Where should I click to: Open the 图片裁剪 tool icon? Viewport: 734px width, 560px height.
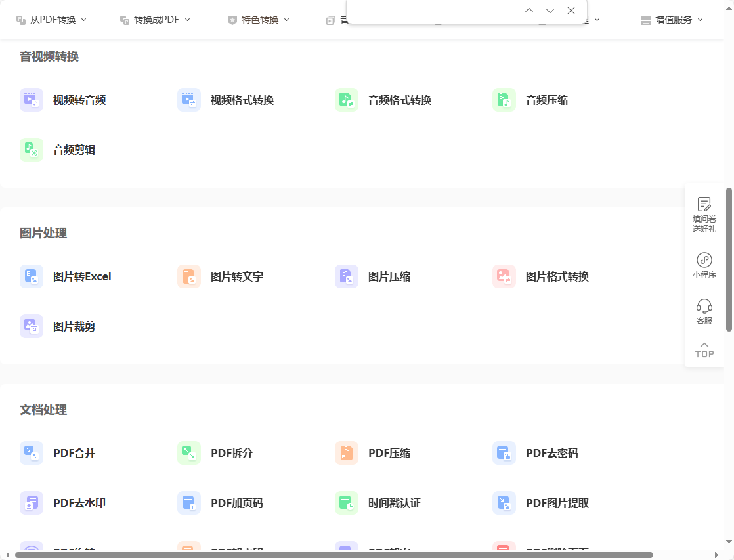click(32, 326)
